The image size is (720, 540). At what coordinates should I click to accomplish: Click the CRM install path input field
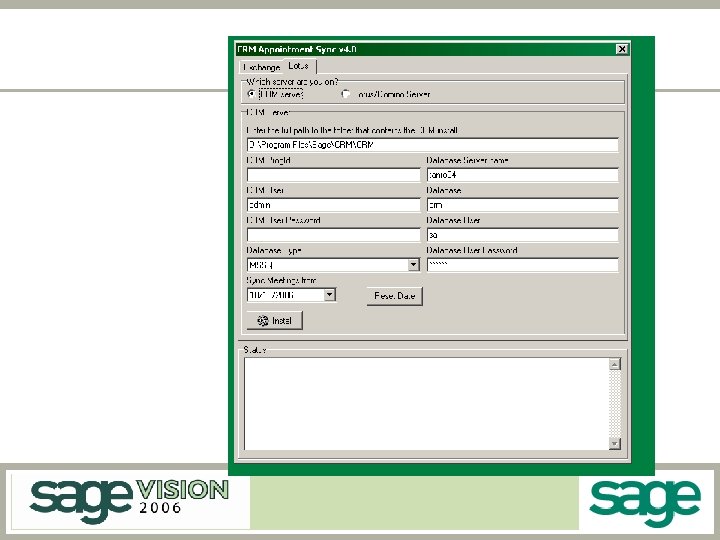point(433,145)
